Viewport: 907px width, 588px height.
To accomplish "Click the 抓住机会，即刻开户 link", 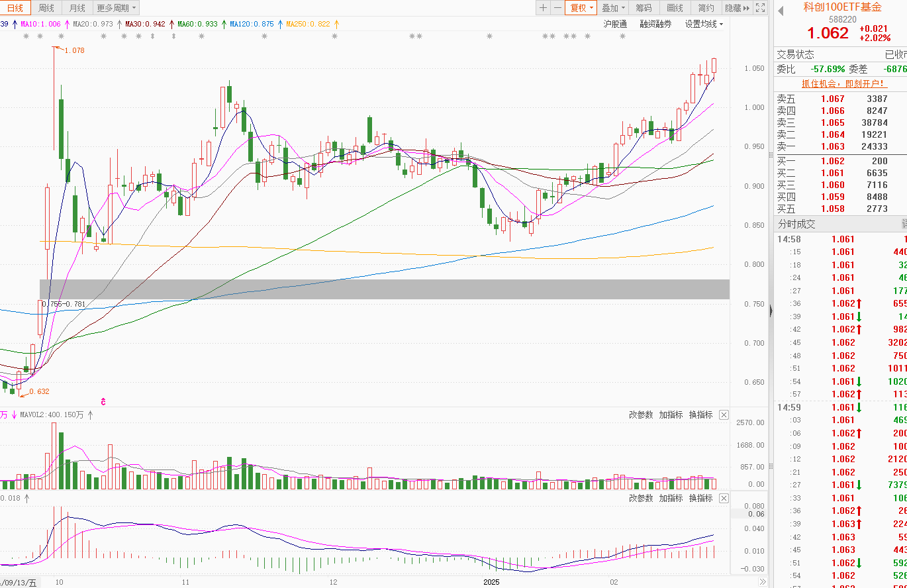I will (844, 83).
